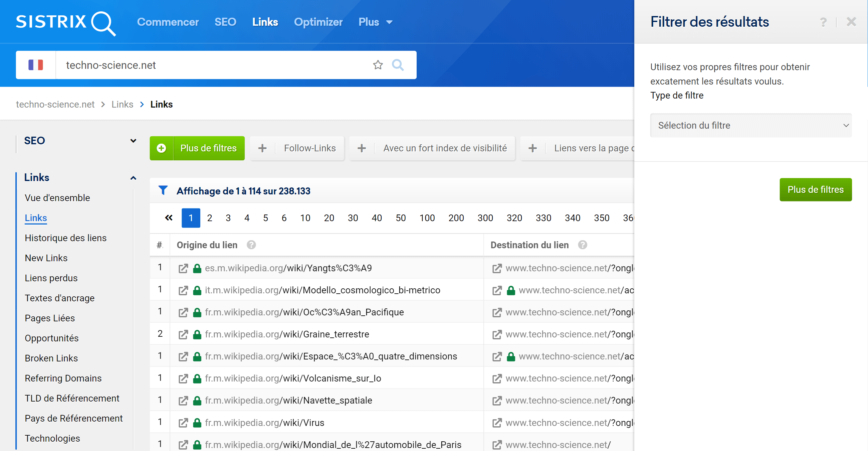Click plus icon beside Follow-Links
The image size is (868, 451).
pyautogui.click(x=262, y=148)
